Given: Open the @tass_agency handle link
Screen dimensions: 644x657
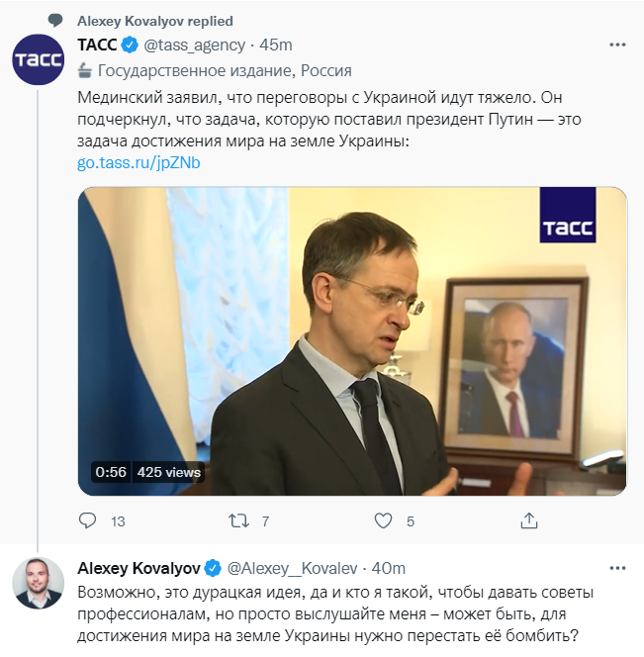Looking at the screenshot, I should (x=197, y=46).
